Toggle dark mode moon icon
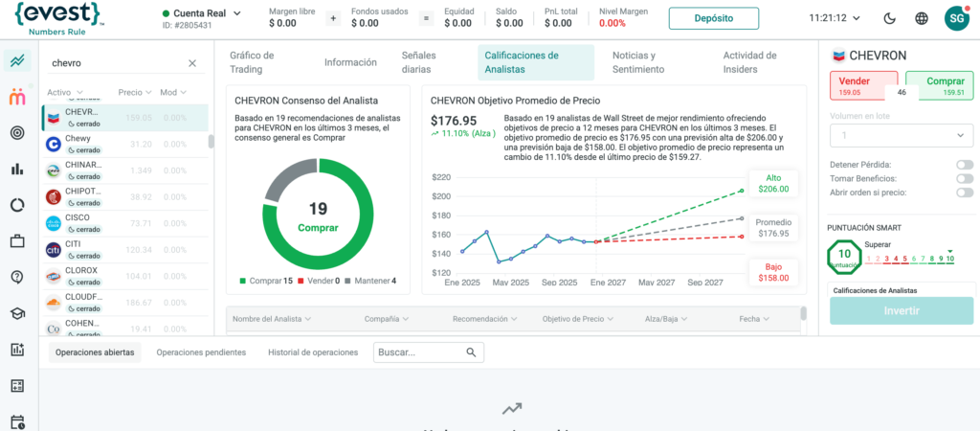The image size is (980, 431). pyautogui.click(x=890, y=18)
